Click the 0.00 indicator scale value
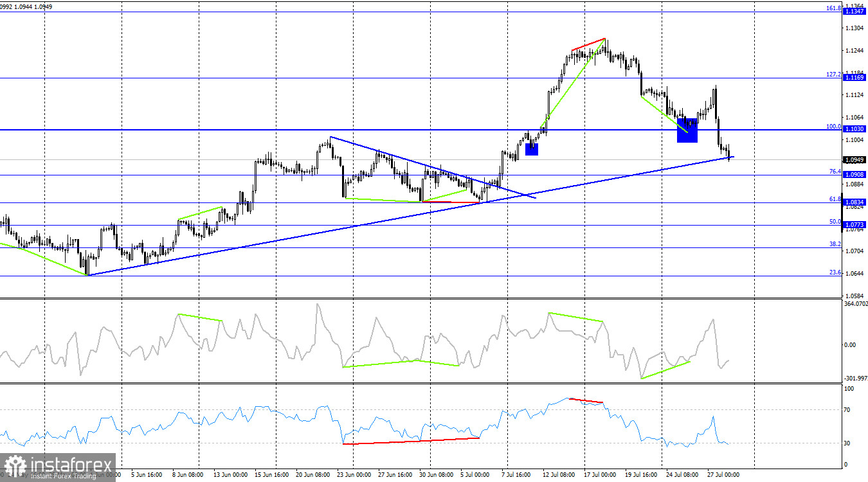Image resolution: width=868 pixels, height=482 pixels. click(850, 345)
